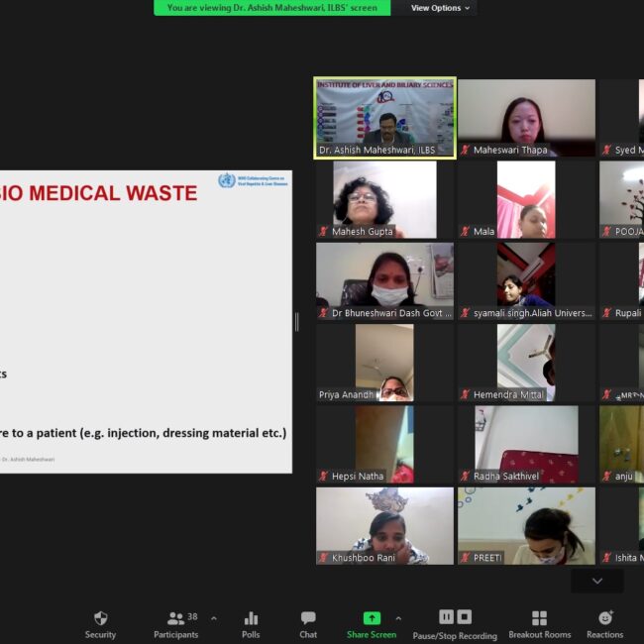
Task: Select Radha Sakthivel's video tile
Action: pos(526,439)
